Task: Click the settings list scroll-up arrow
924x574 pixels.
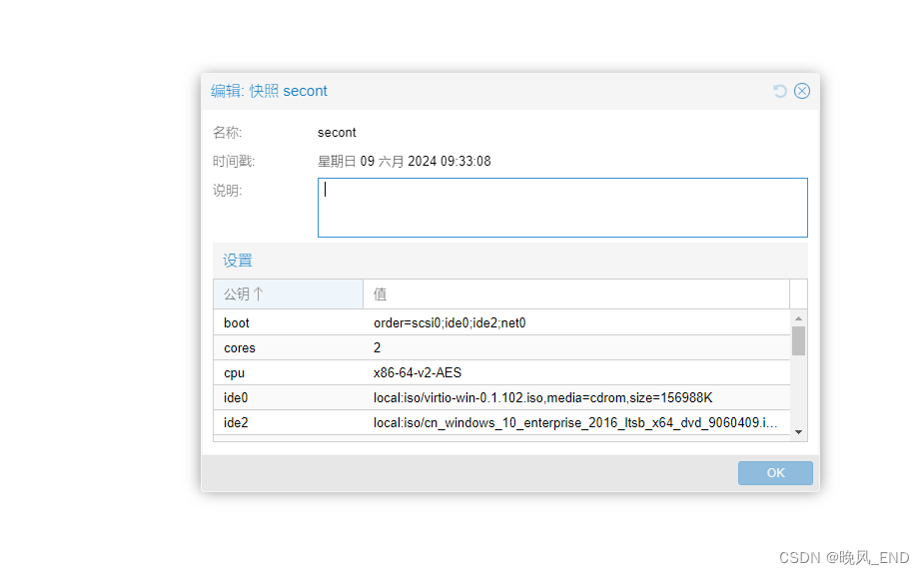Action: [x=798, y=317]
